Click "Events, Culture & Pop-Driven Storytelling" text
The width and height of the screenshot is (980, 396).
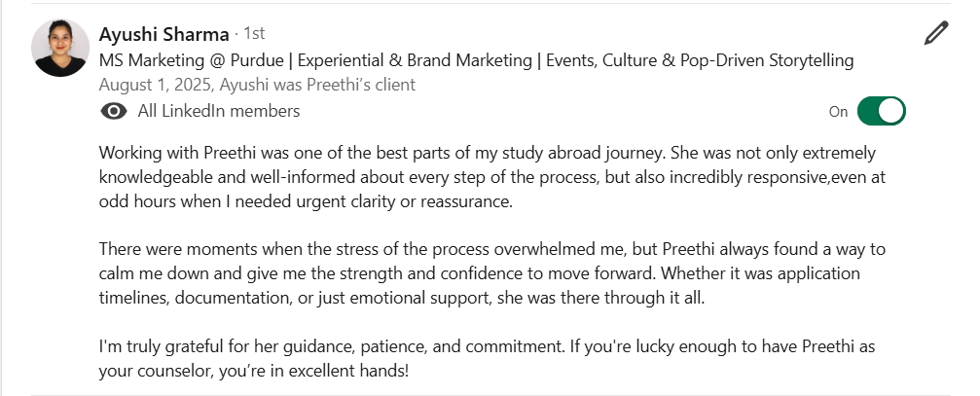(x=701, y=60)
